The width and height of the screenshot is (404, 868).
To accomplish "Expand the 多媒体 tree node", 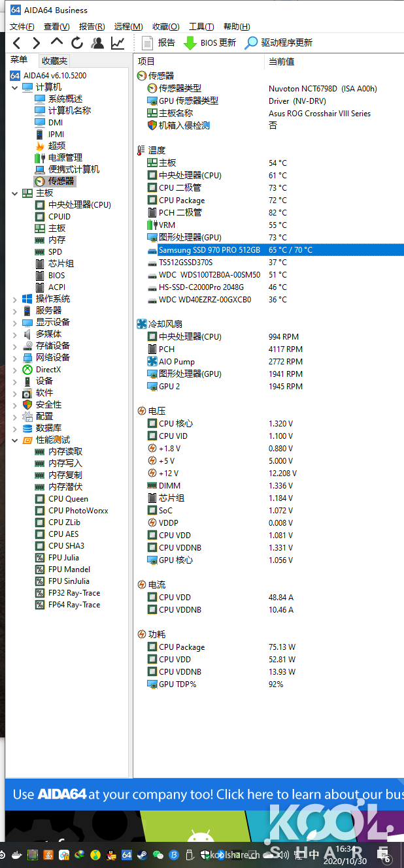I will click(x=14, y=334).
